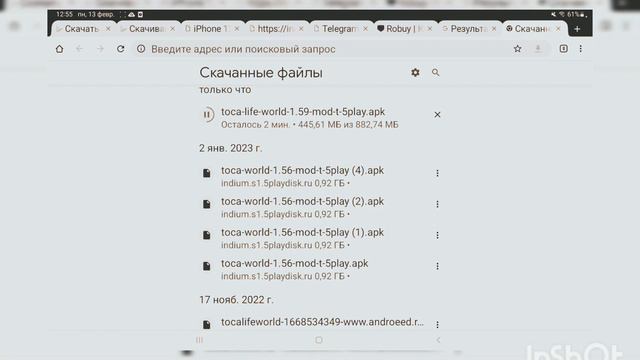
Task: Close the Telegram tab
Action: [365, 29]
